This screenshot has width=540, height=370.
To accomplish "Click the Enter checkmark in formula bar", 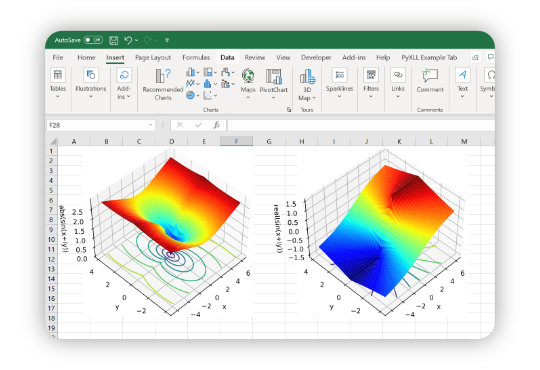I will click(x=198, y=125).
